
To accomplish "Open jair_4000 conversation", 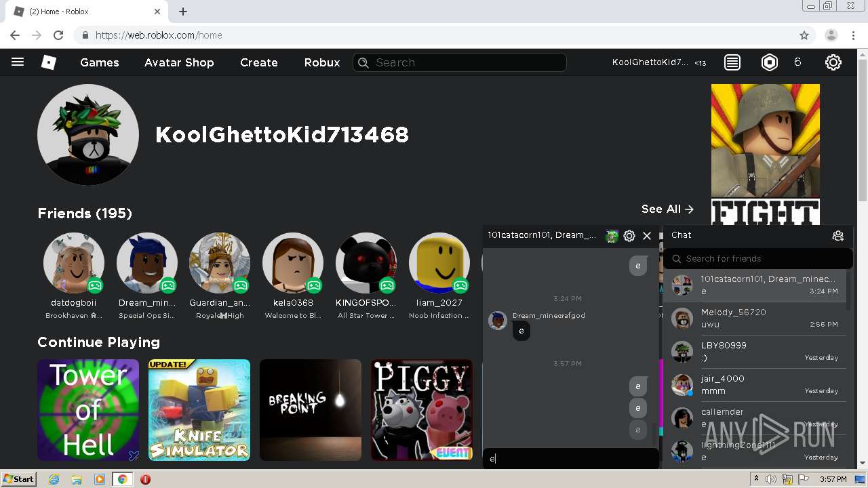I will pyautogui.click(x=755, y=384).
